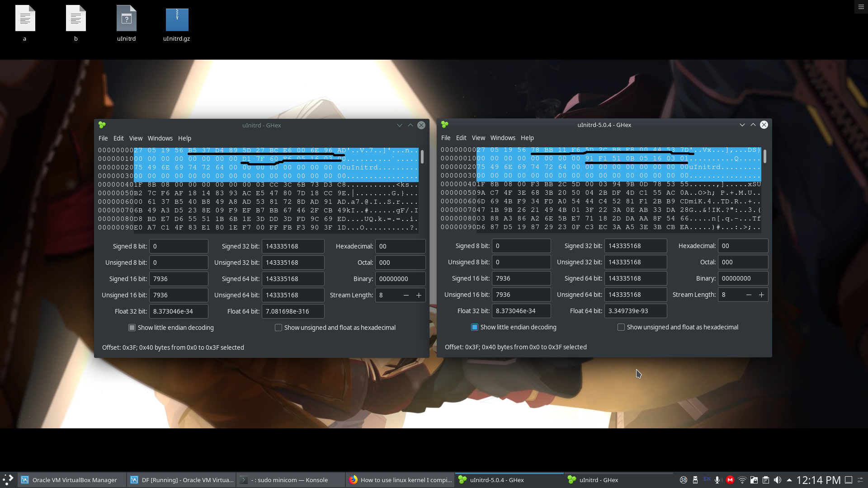This screenshot has height=488, width=868.
Task: Click Signed 32 bit field in uInitrd window
Action: (x=293, y=246)
